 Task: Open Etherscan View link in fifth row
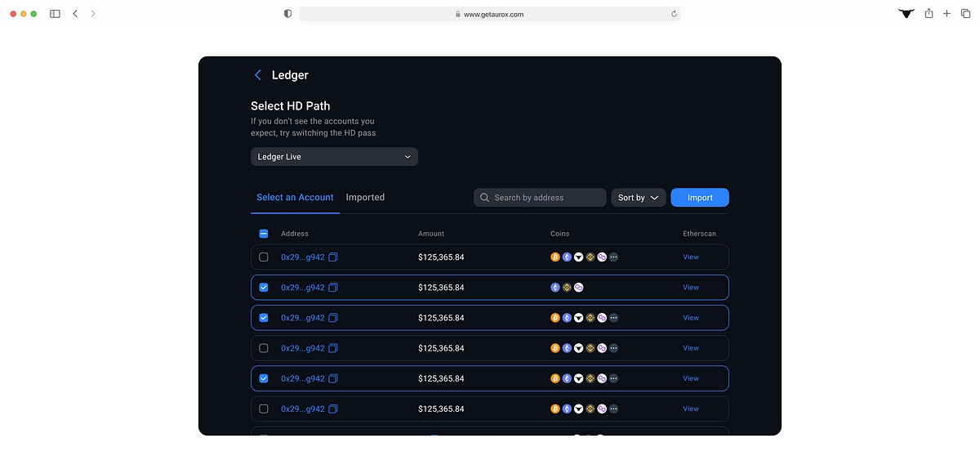pos(691,378)
